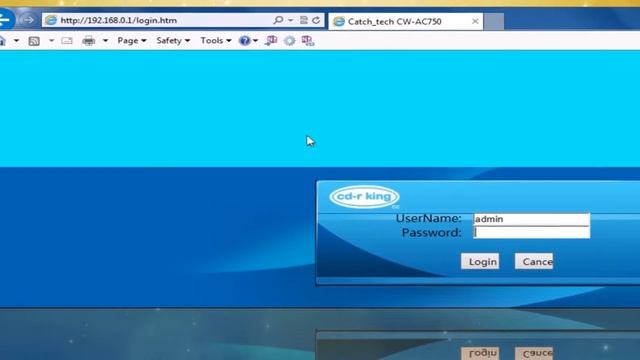Expand the Print dropdown arrow

[x=105, y=41]
